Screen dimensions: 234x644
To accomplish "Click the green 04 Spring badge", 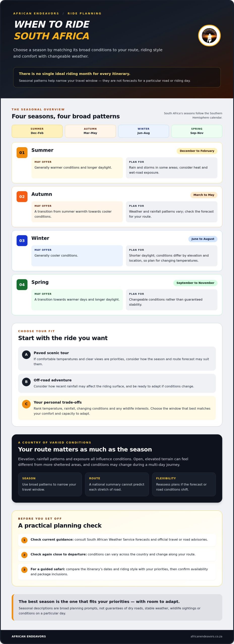I will [x=22, y=285].
